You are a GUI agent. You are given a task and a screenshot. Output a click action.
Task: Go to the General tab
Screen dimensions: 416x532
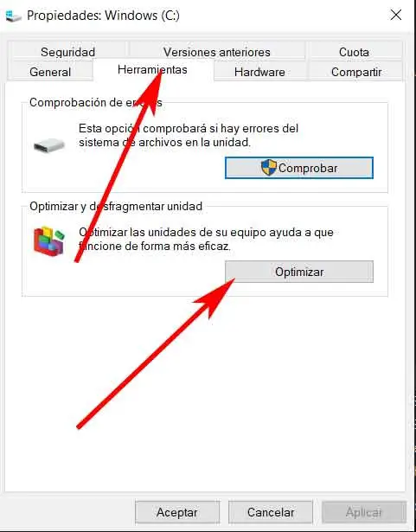click(x=50, y=72)
